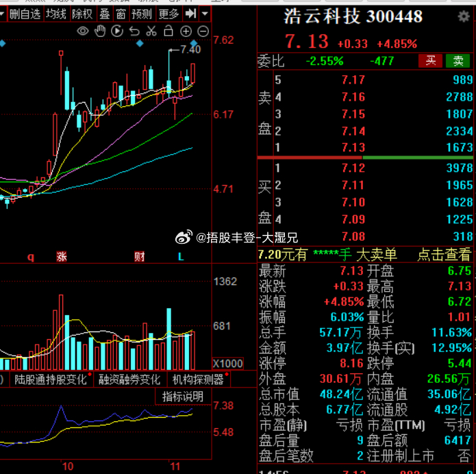Click 除权 toolbar button
This screenshot has height=474, width=476.
pos(82,14)
